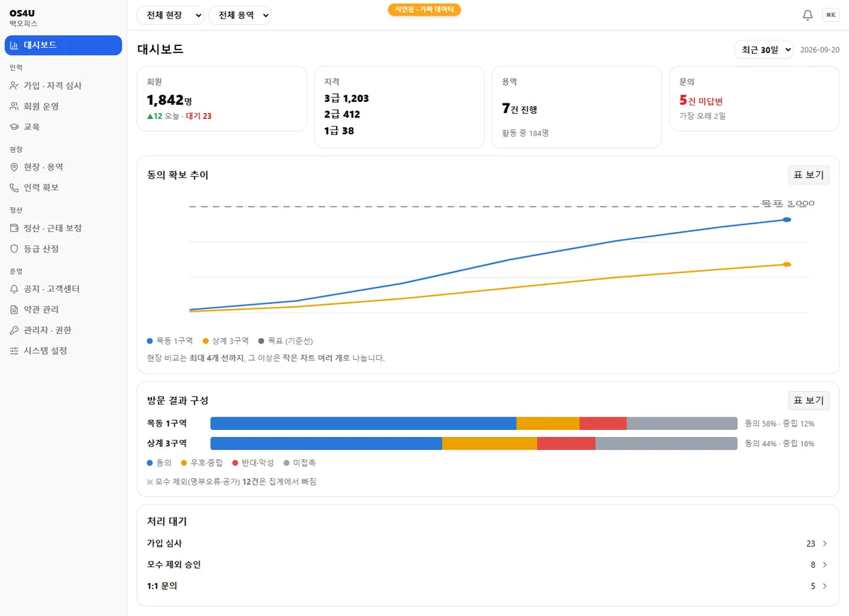
Task: Click the 동의 44% · 중립 18% label
Action: tap(780, 443)
